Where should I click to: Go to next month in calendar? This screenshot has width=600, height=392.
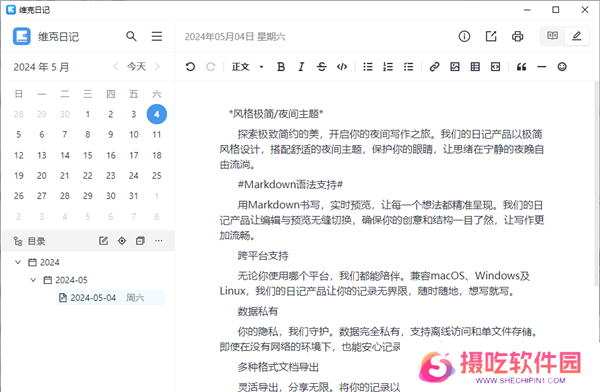[x=157, y=67]
